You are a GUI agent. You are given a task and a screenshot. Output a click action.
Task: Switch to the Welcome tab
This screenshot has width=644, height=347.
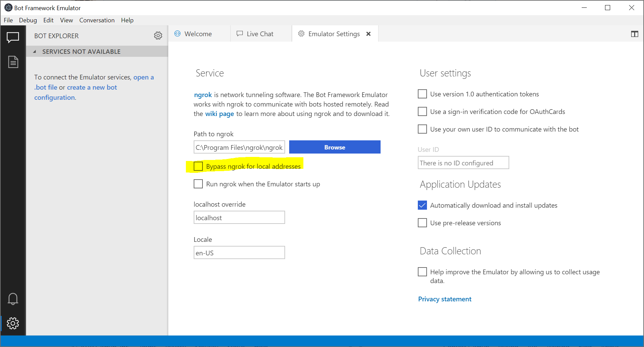(x=199, y=34)
